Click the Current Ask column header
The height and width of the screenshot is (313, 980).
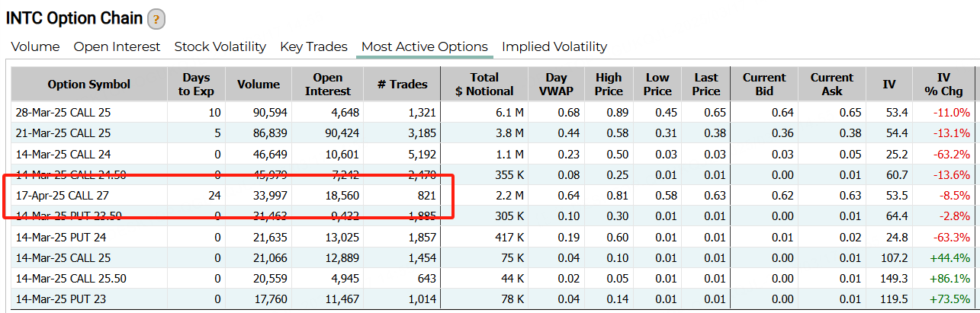coord(832,85)
